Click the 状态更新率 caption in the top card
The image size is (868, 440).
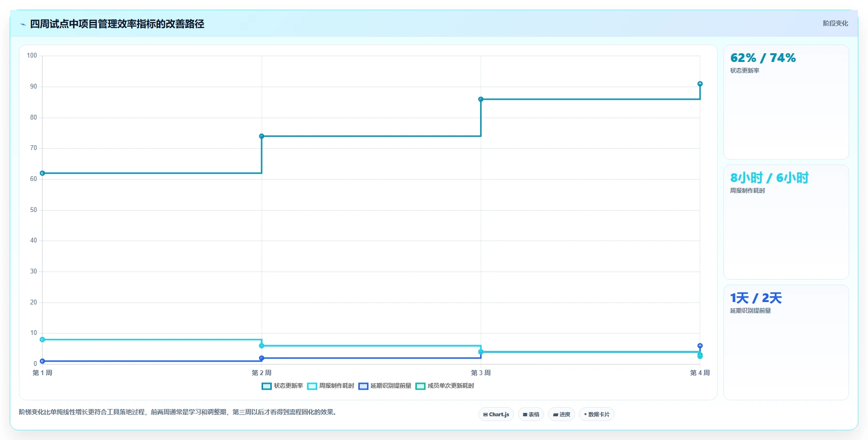coord(745,71)
